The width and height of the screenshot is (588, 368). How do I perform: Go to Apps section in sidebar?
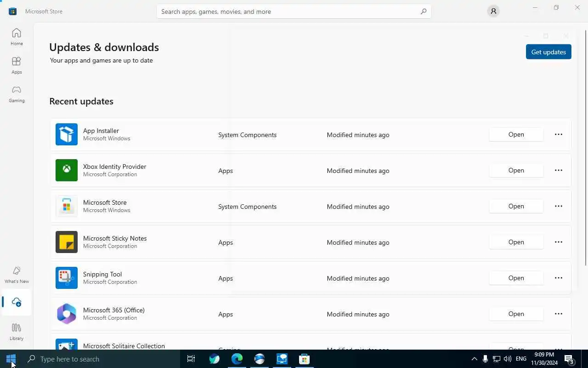[x=17, y=65]
